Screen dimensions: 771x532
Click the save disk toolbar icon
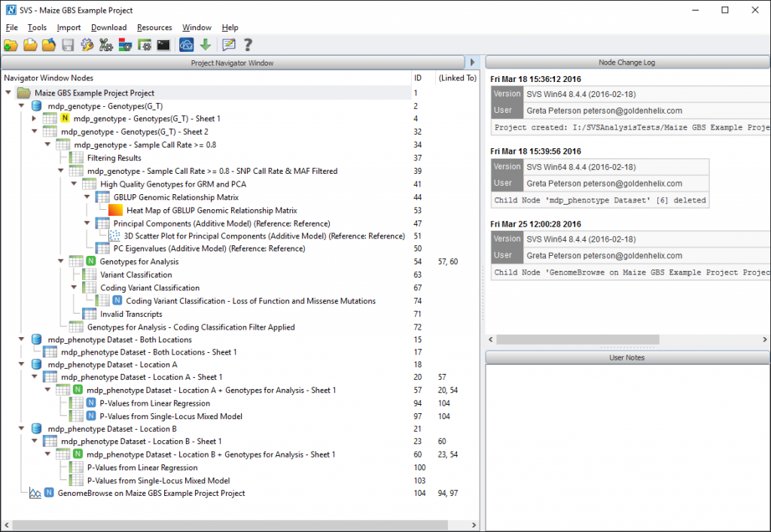click(x=68, y=45)
